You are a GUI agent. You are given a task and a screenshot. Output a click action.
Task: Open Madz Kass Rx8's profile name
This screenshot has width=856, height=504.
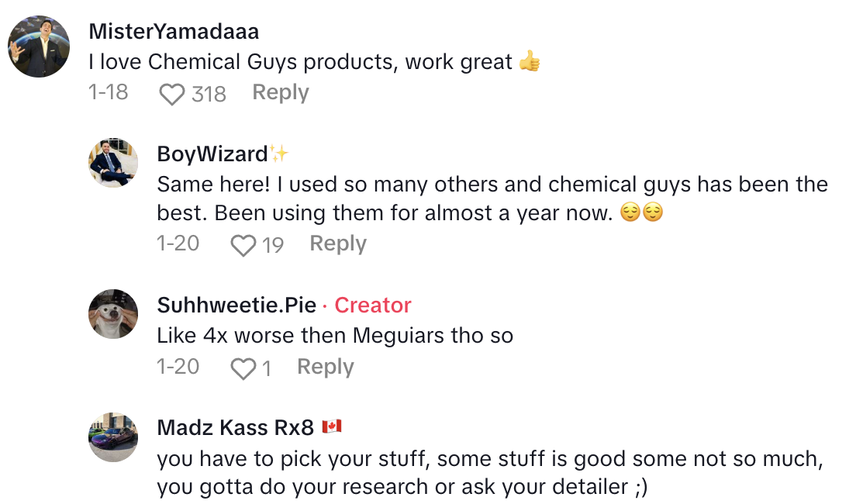[235, 426]
